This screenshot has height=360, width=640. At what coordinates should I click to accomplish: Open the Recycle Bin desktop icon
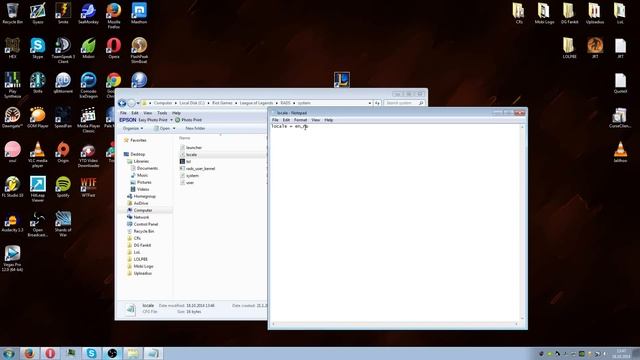coord(12,13)
